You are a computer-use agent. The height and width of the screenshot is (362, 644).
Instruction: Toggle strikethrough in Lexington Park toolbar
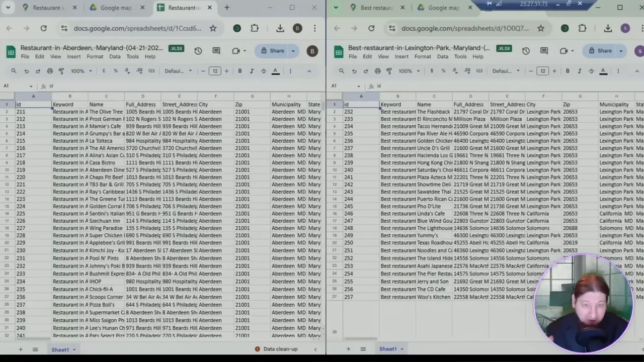click(591, 71)
